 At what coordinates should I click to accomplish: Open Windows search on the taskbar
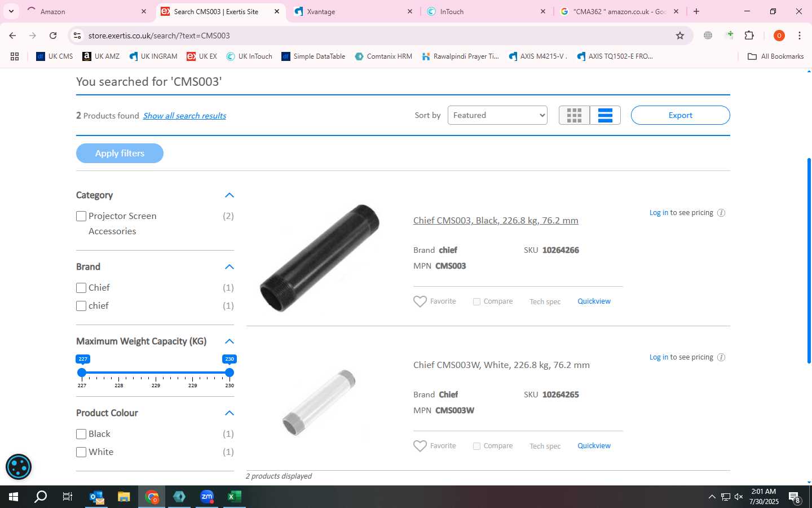click(41, 497)
